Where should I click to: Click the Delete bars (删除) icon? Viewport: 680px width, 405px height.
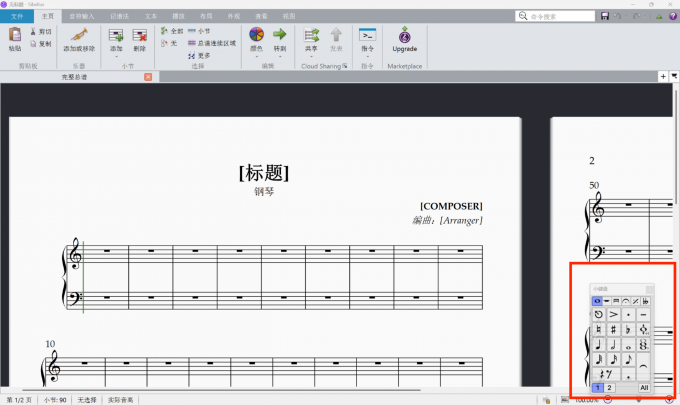(x=139, y=35)
